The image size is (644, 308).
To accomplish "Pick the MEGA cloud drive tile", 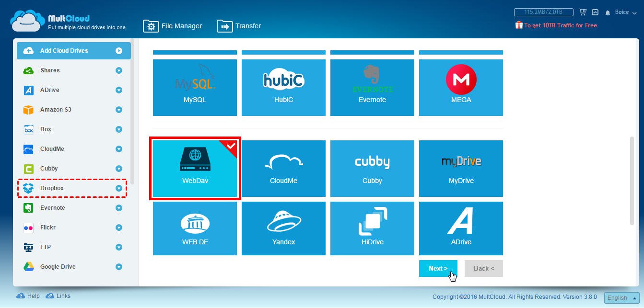I will [x=461, y=88].
